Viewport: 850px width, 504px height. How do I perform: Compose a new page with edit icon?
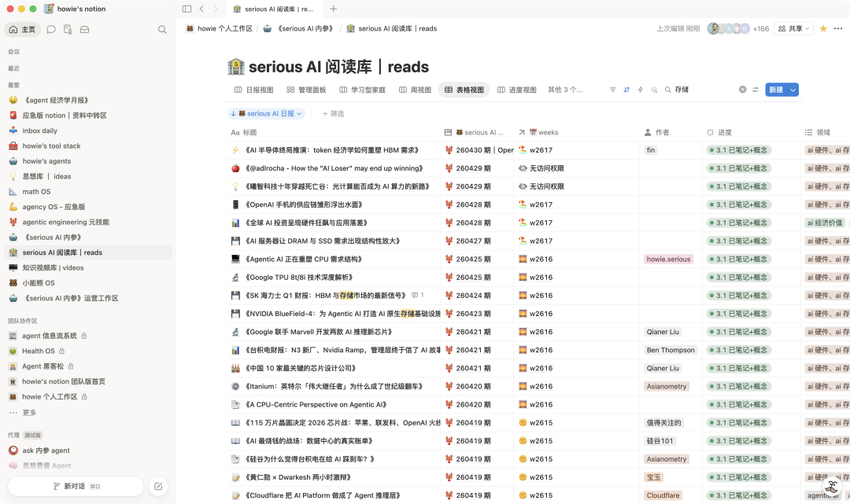click(x=158, y=486)
